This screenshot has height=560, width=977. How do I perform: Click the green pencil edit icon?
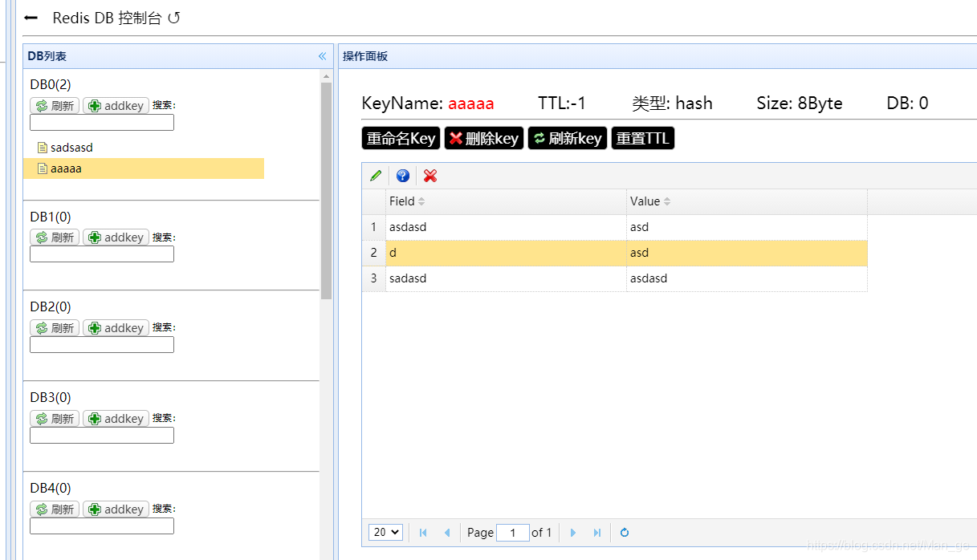(376, 176)
